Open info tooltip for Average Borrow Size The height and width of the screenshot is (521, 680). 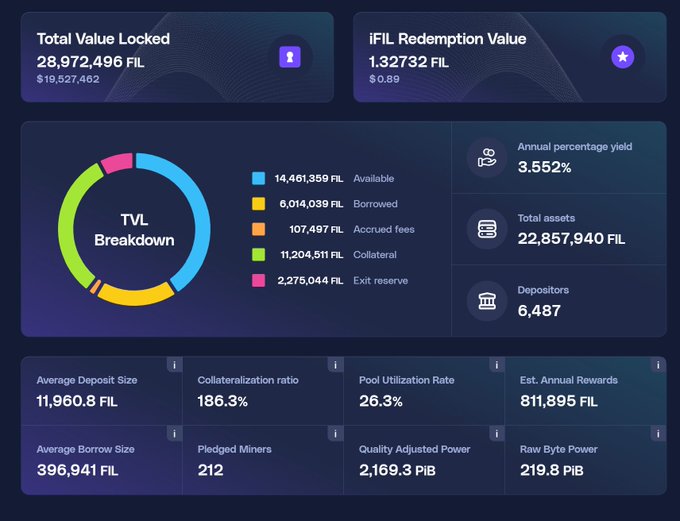point(174,433)
